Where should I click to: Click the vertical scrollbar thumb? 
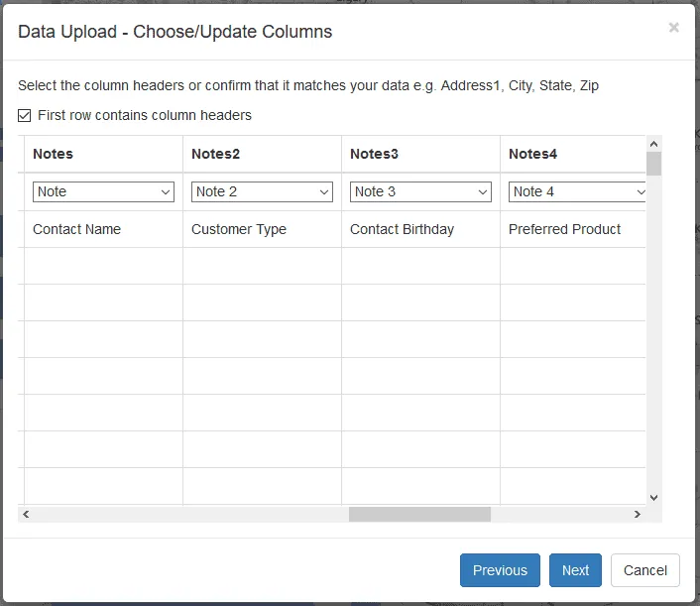(654, 164)
